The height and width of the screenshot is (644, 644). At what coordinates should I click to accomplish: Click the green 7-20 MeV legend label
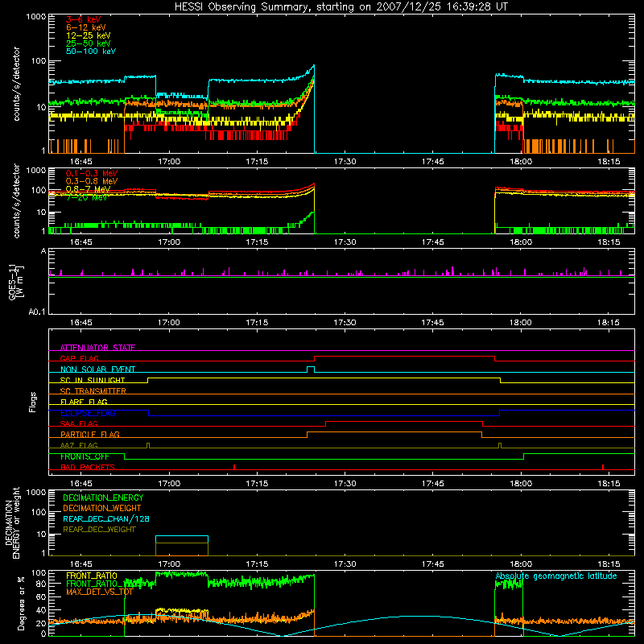pyautogui.click(x=87, y=197)
